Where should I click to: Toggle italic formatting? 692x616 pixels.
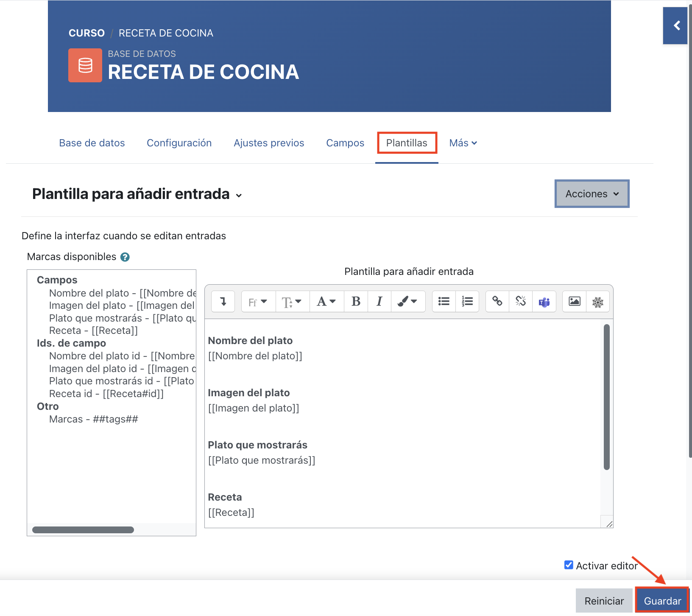[379, 302]
